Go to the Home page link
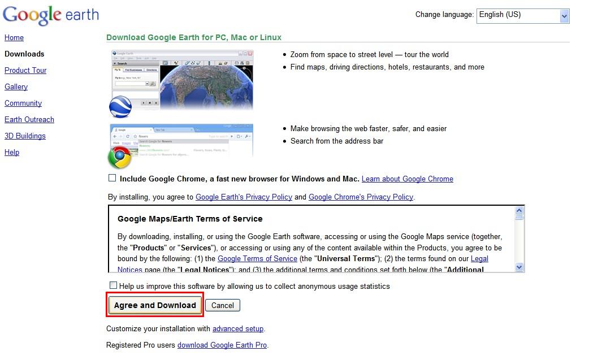The height and width of the screenshot is (364, 589). click(14, 37)
